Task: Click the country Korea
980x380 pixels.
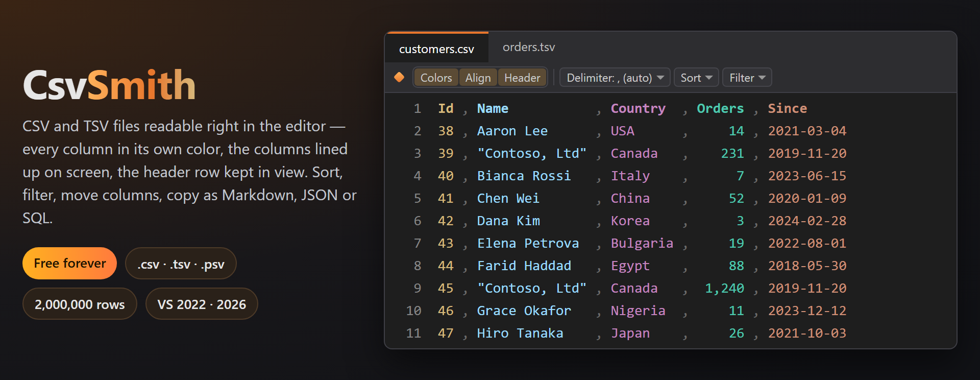Action: (x=630, y=221)
